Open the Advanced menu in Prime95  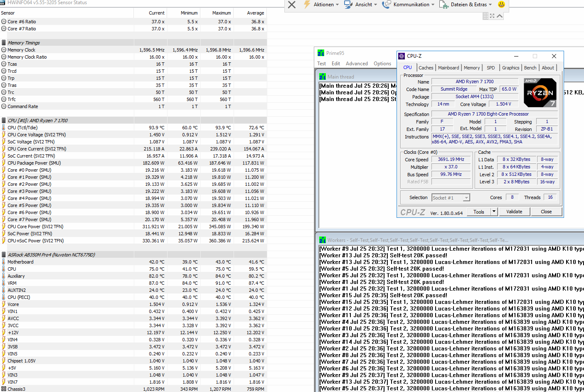(x=357, y=64)
